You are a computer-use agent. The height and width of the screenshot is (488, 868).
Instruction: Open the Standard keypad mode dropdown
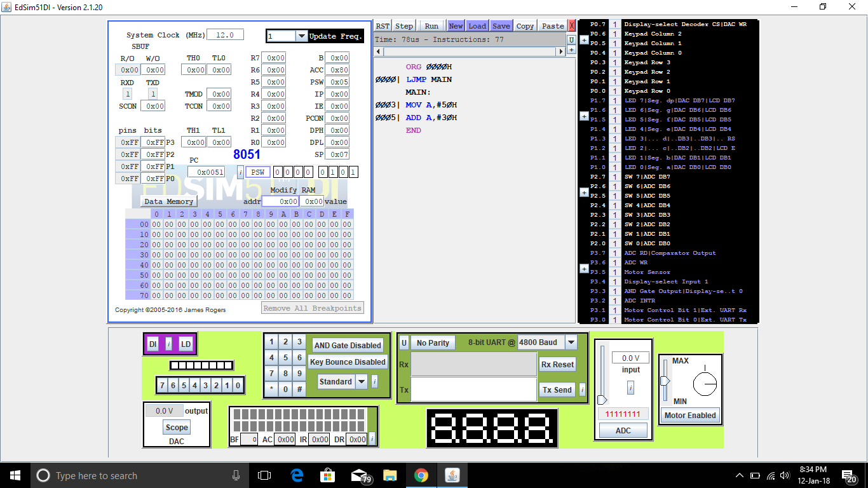point(362,381)
